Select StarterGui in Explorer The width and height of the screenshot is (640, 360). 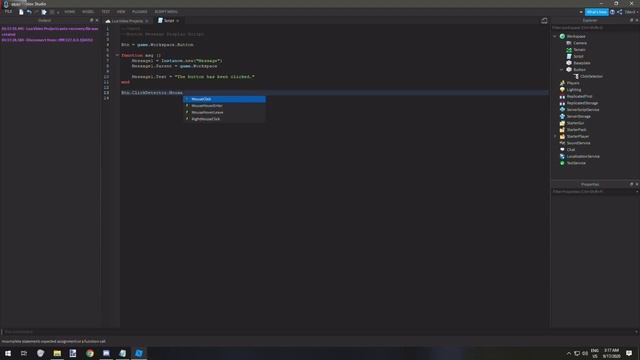[575, 123]
